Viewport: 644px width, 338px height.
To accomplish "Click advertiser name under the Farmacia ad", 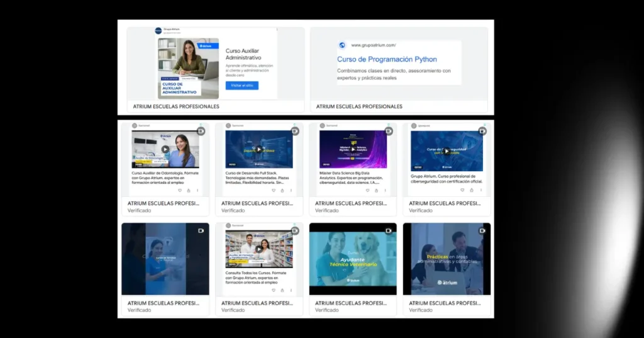I will pos(257,303).
